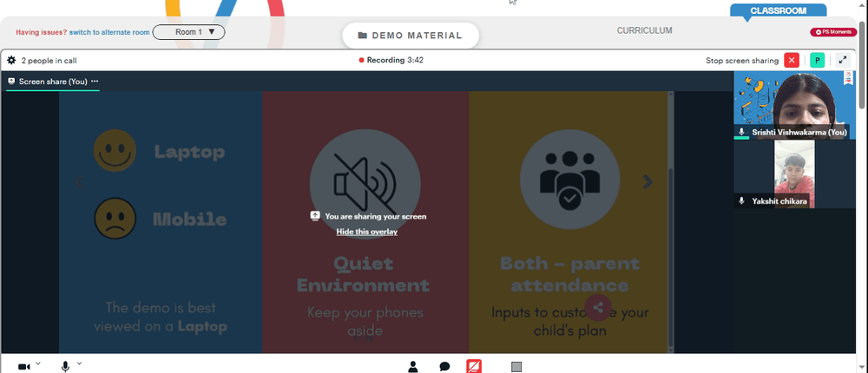The image size is (868, 373).
Task: Open the participants list icon
Action: click(413, 366)
